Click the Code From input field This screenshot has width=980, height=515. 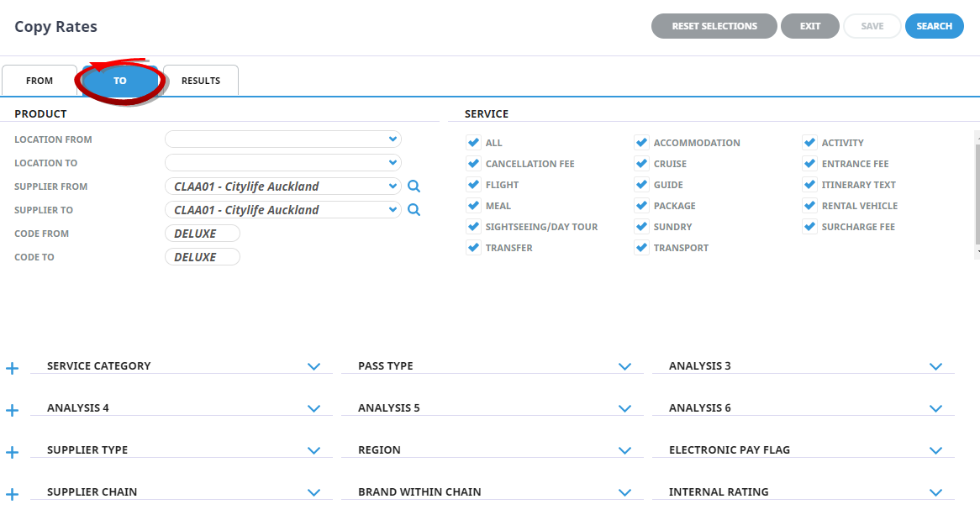[x=203, y=234]
